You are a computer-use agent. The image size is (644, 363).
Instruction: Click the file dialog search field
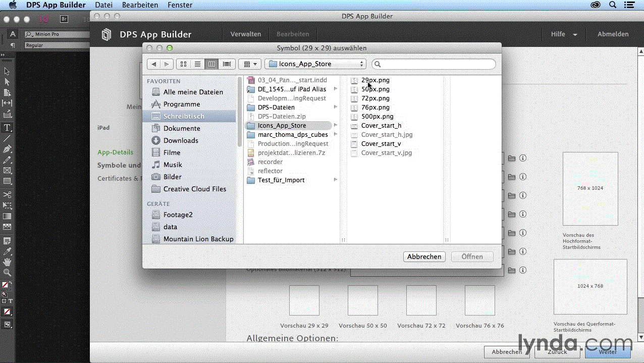tap(434, 64)
